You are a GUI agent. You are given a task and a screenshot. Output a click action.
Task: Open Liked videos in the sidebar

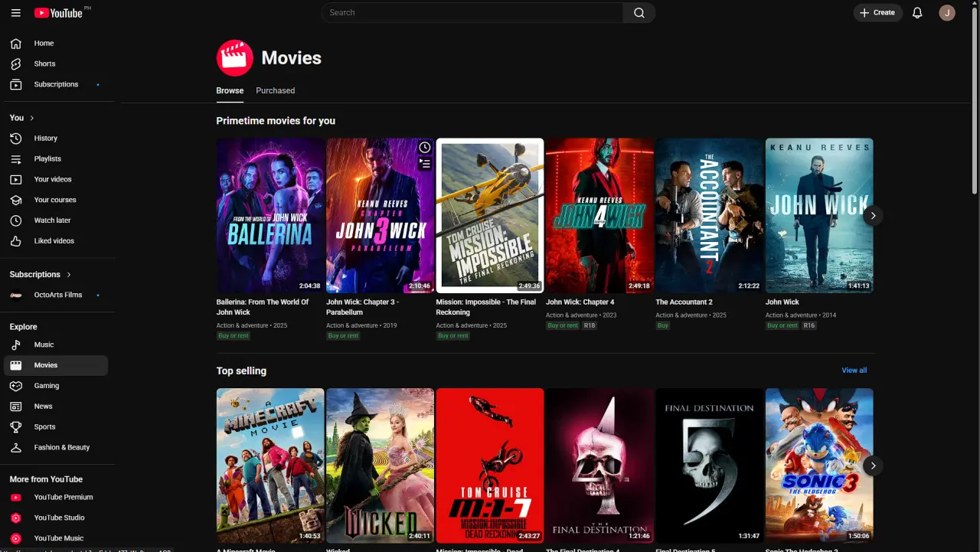tap(56, 241)
